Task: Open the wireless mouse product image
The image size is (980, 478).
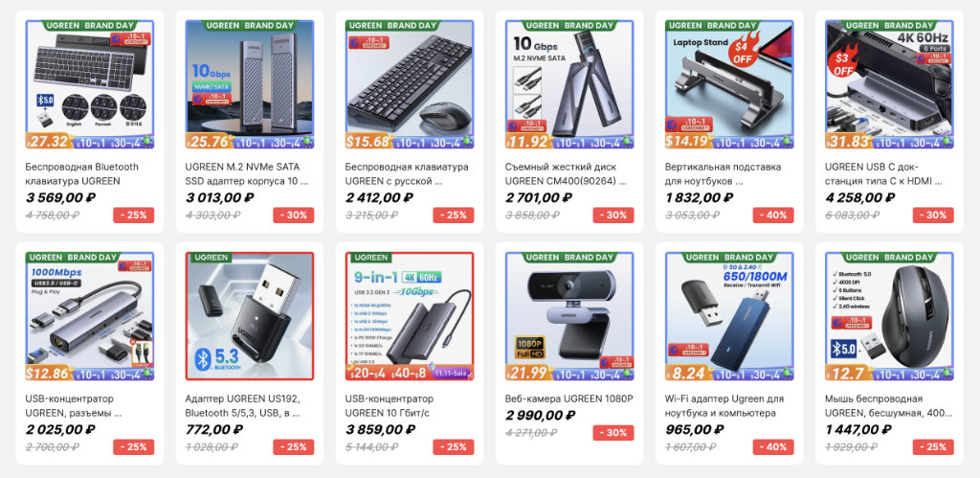Action: pyautogui.click(x=889, y=316)
